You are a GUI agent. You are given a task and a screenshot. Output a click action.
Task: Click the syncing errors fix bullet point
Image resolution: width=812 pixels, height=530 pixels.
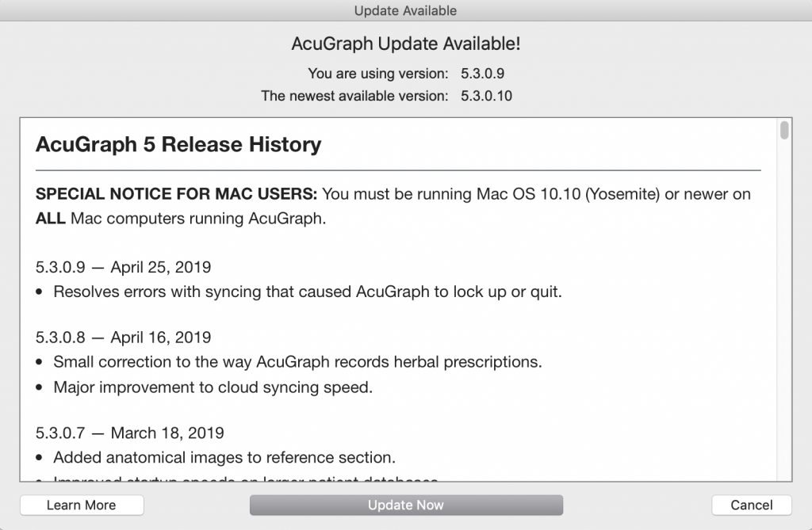(299, 292)
